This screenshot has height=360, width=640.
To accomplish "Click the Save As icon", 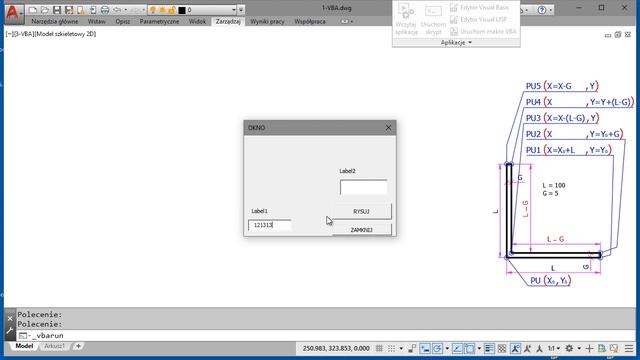I will [69, 10].
